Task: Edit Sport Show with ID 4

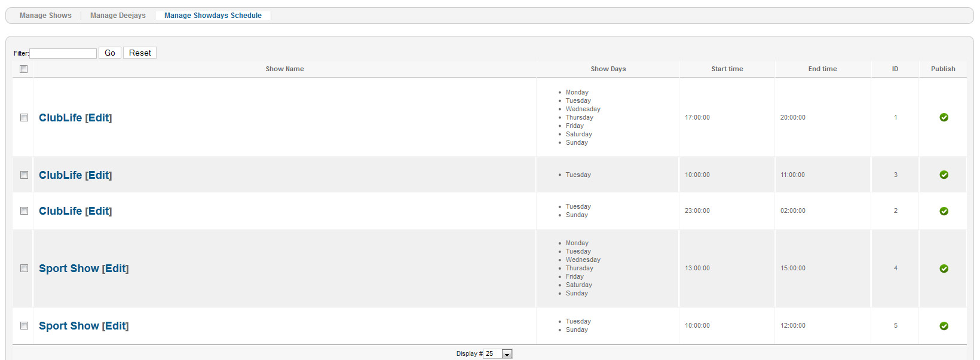Action: click(x=115, y=269)
